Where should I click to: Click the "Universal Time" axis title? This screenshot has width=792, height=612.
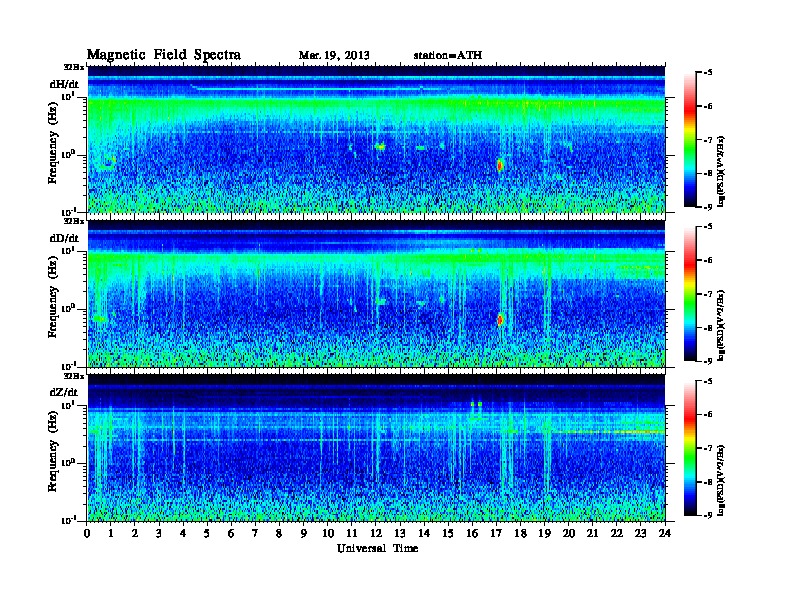[377, 548]
